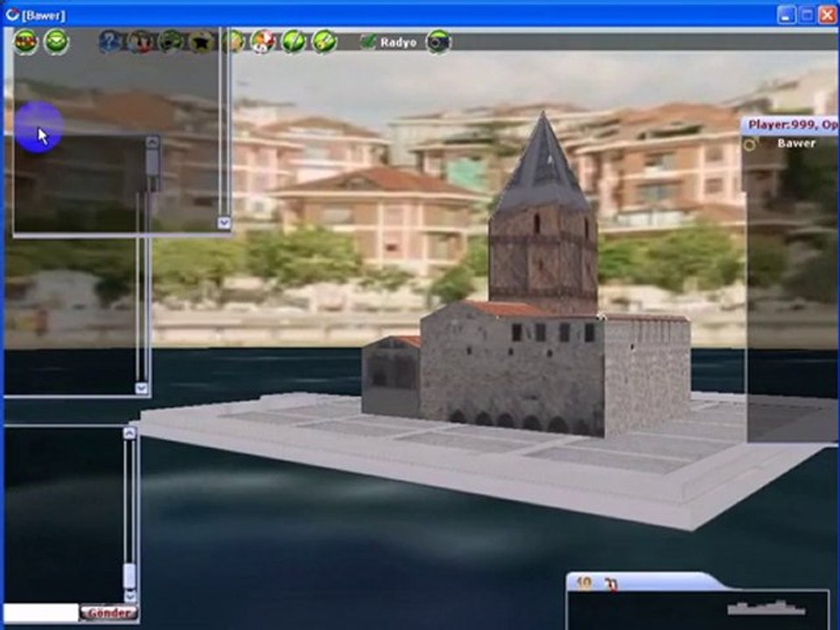Click the penguin icon in the bottom-right panel
840x630 pixels.
coord(611,584)
